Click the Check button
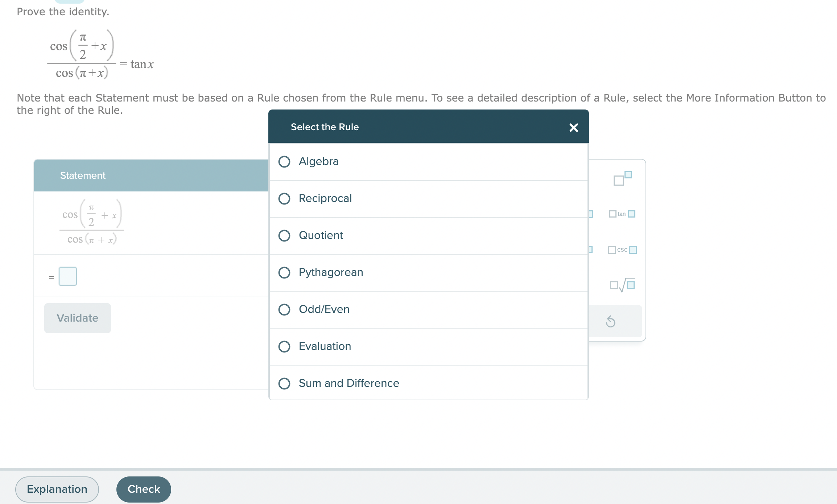This screenshot has height=504, width=837. point(143,489)
